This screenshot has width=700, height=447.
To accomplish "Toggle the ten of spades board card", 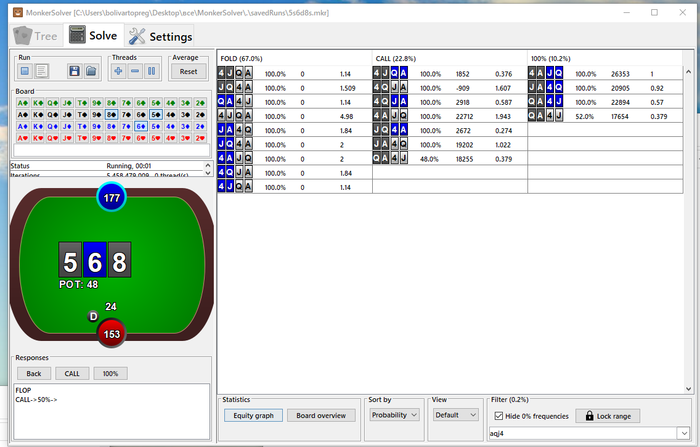I will tap(82, 115).
